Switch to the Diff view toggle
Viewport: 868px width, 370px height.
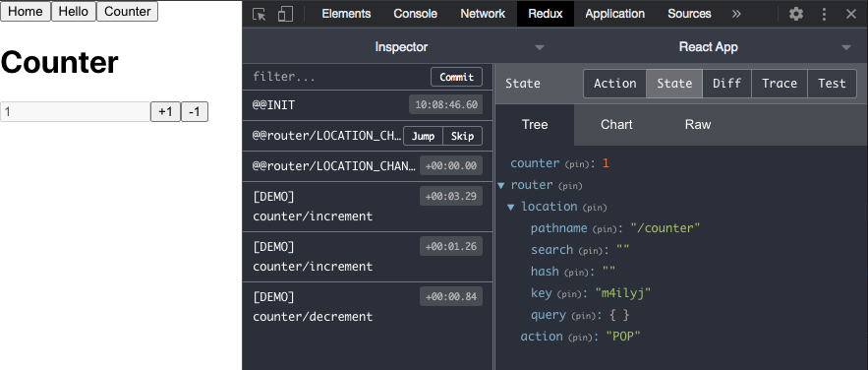(726, 84)
